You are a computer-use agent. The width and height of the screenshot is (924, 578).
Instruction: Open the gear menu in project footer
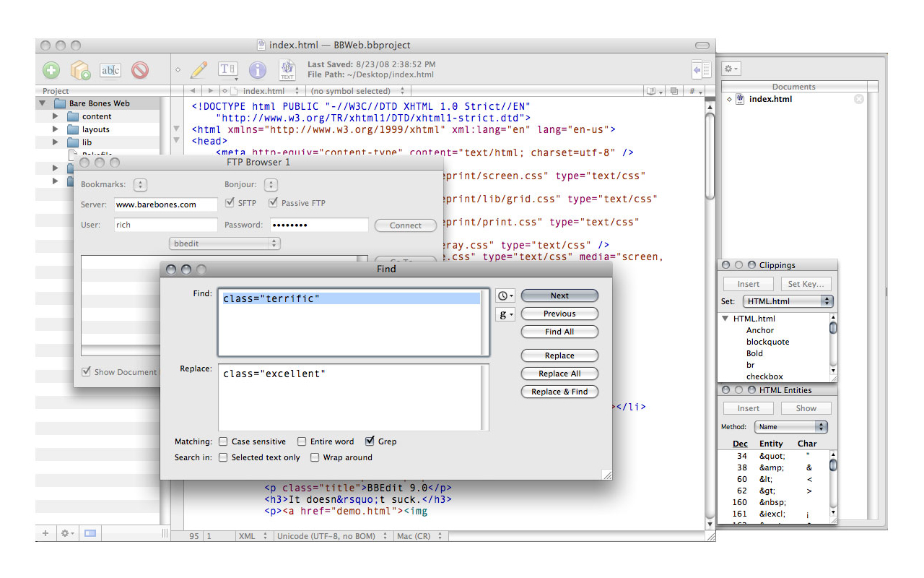67,533
